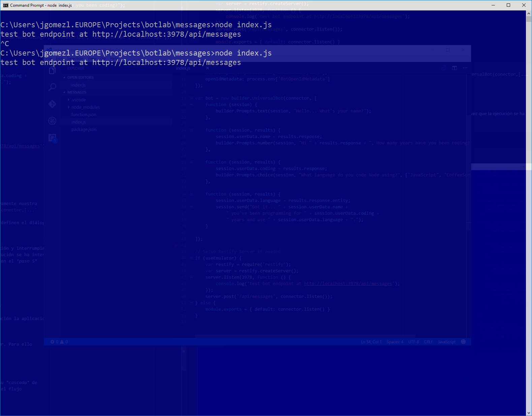Open the More Actions ellipsis in VS Code editor
Screen dimensions: 532x416
click(465, 68)
